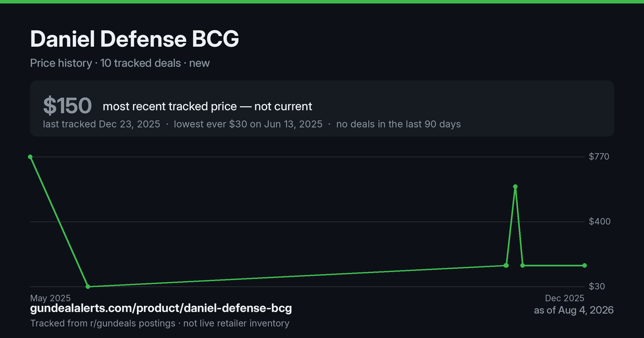Click the May 2025 axis label
Image resolution: width=644 pixels, height=338 pixels.
point(50,298)
